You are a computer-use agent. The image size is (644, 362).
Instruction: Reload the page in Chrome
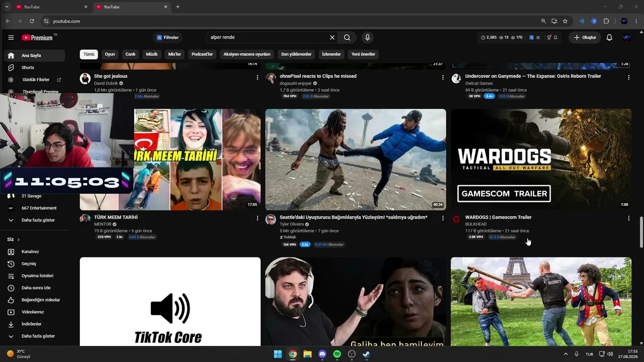pyautogui.click(x=32, y=21)
